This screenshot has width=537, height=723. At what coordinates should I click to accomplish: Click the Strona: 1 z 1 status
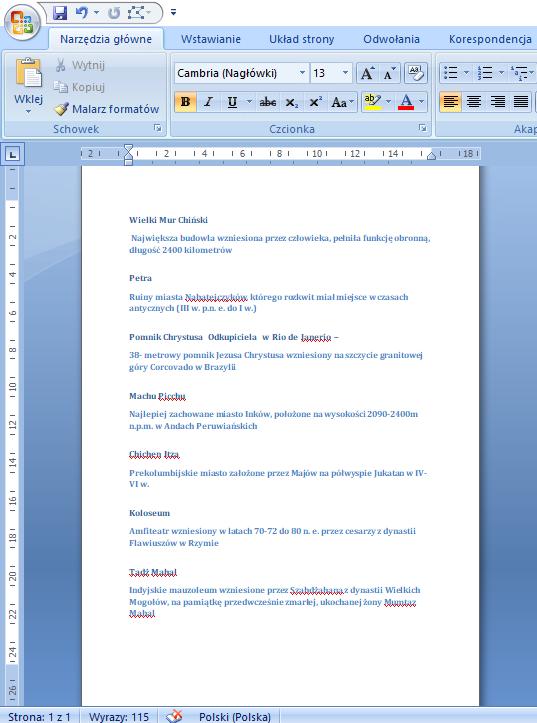coord(40,717)
